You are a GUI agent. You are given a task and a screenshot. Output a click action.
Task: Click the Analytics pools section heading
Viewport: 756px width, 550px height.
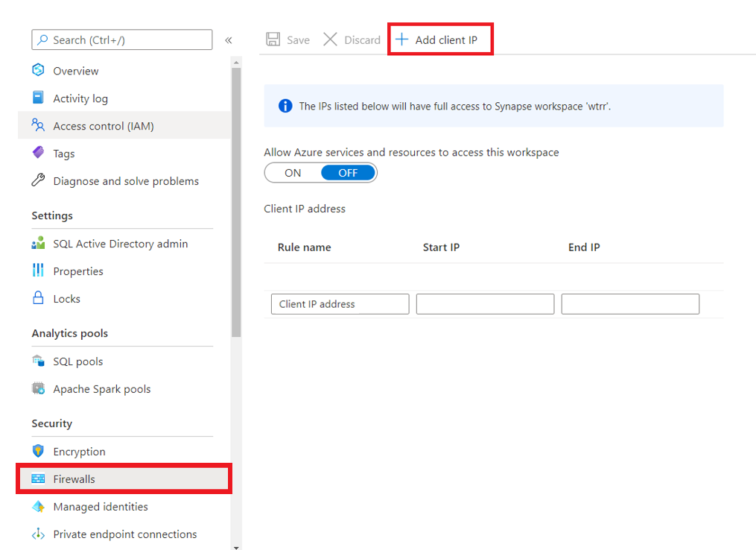pos(70,333)
